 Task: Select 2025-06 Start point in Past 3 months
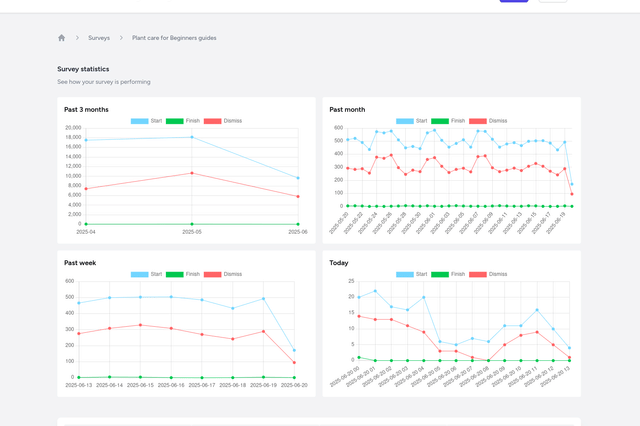click(x=298, y=178)
